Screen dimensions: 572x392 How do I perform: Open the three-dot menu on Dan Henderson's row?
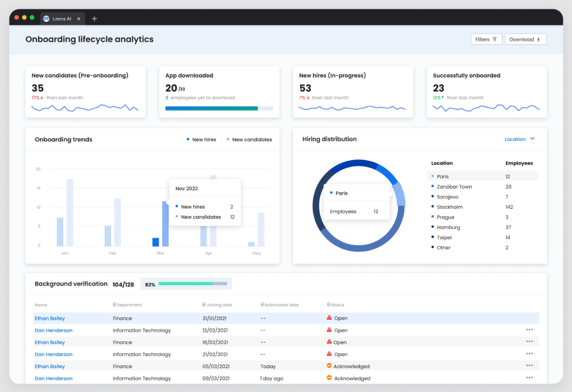tap(529, 329)
